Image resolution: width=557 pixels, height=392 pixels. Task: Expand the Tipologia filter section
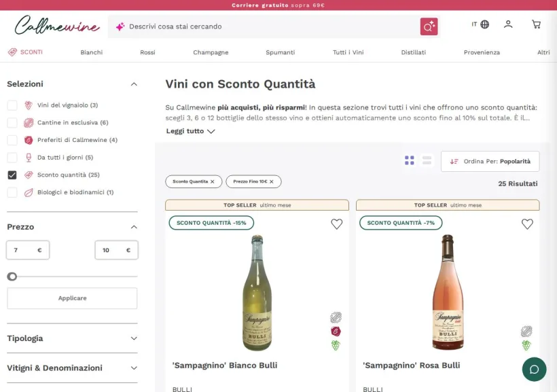(x=134, y=338)
